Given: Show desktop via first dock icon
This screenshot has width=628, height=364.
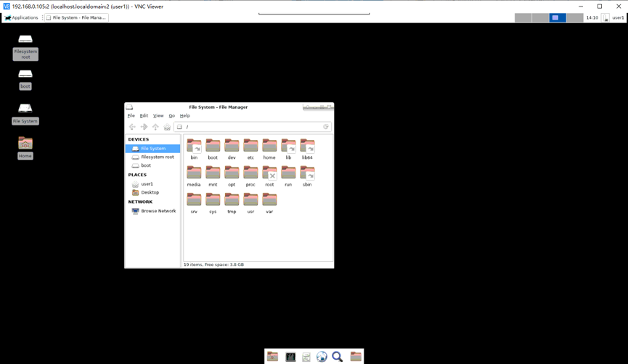Looking at the screenshot, I should point(273,357).
